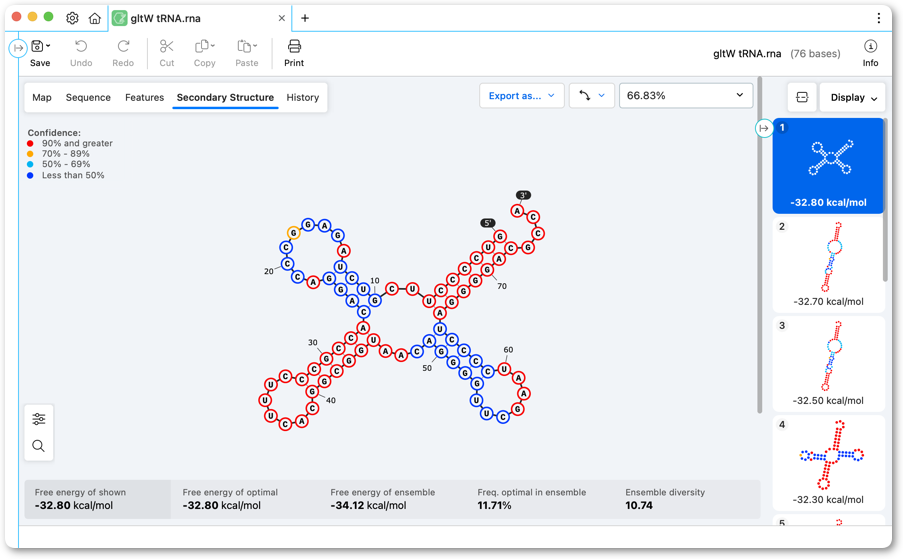Click Freq. optimal in ensemble 11.71%
The width and height of the screenshot is (903, 559).
point(494,505)
